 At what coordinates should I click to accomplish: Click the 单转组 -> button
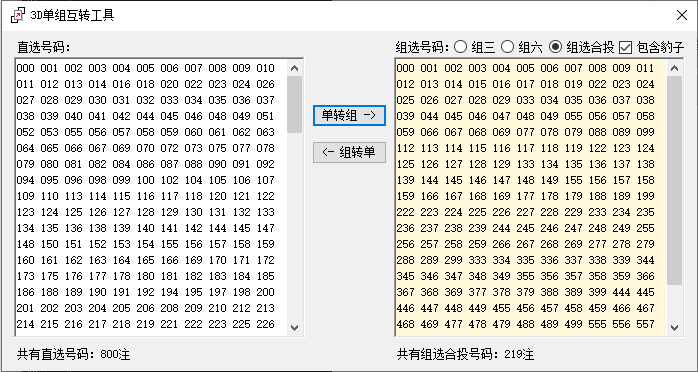[x=349, y=115]
